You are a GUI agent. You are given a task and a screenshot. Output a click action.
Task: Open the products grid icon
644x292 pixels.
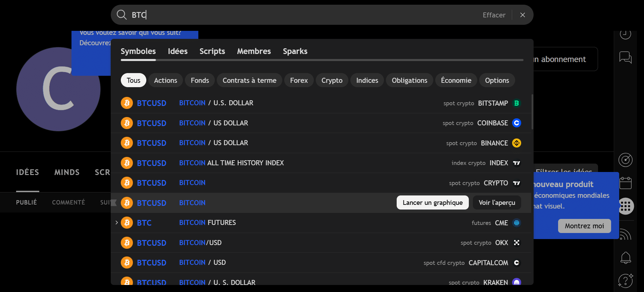tap(626, 206)
